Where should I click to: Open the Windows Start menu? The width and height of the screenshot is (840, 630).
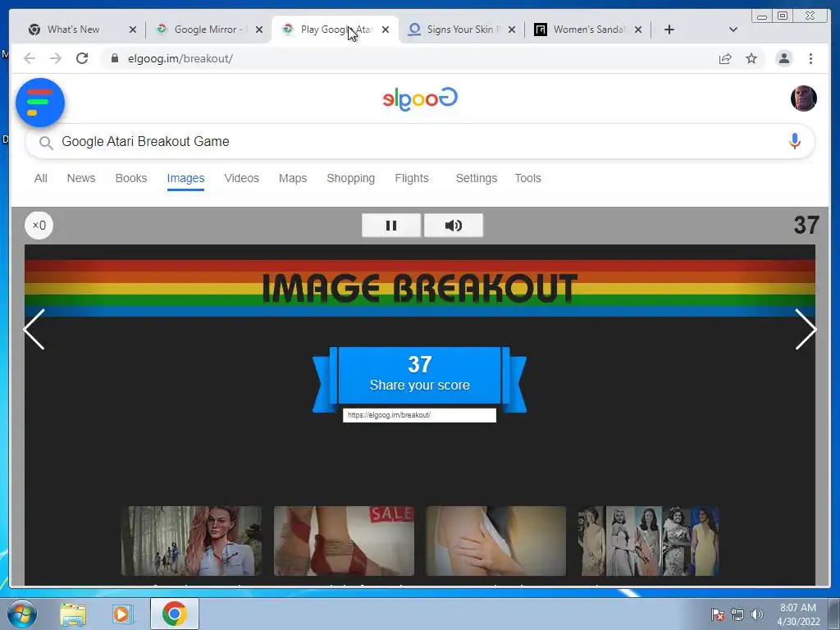[x=21, y=614]
